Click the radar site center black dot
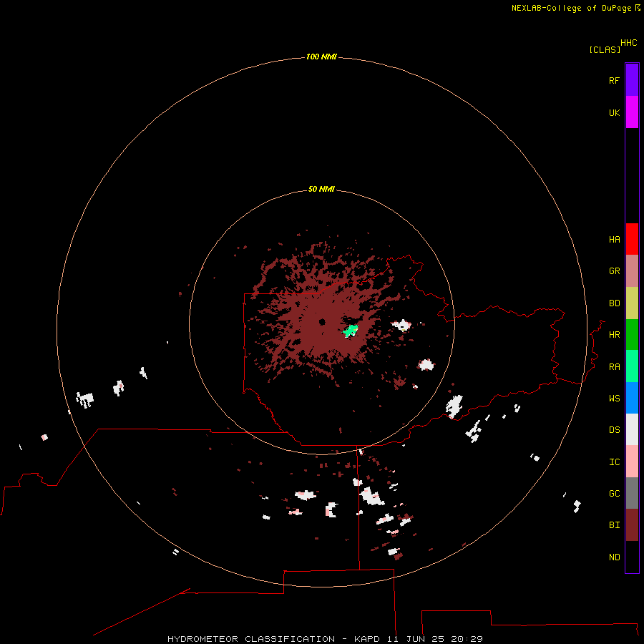Screen dimensions: 644x644 point(322,321)
